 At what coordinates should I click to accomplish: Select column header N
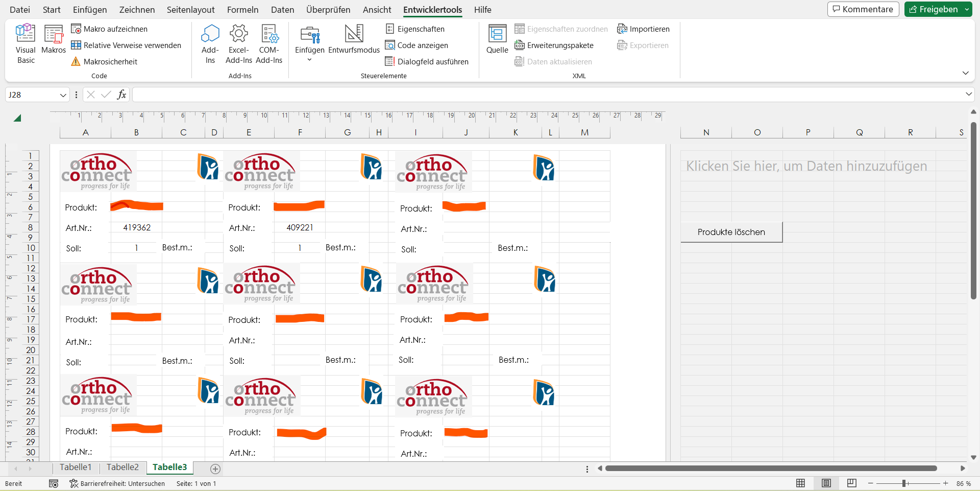tap(706, 132)
